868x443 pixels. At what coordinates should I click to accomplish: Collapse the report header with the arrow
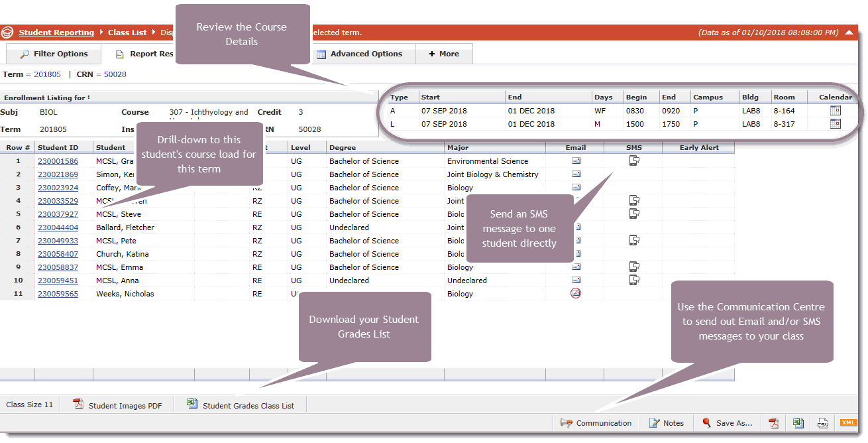pyautogui.click(x=849, y=32)
